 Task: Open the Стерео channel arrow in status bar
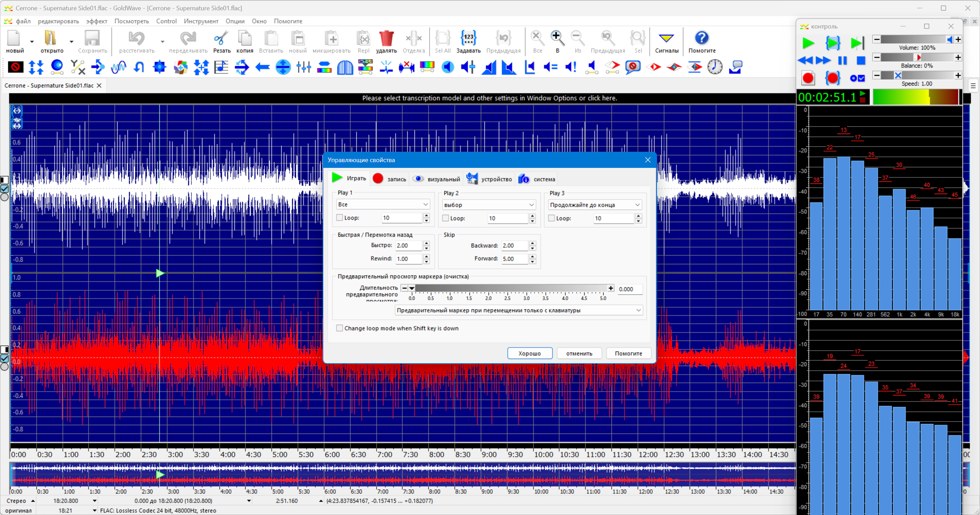tap(33, 501)
